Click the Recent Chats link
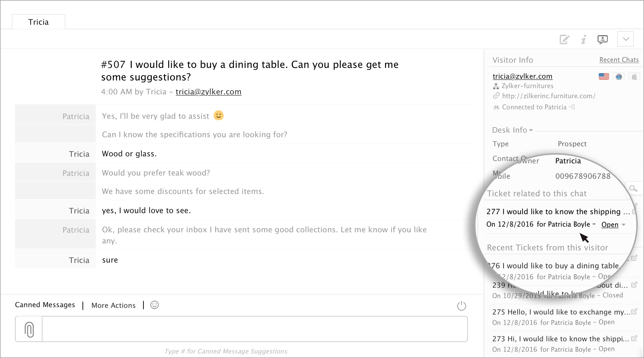This screenshot has width=644, height=358. coord(619,60)
